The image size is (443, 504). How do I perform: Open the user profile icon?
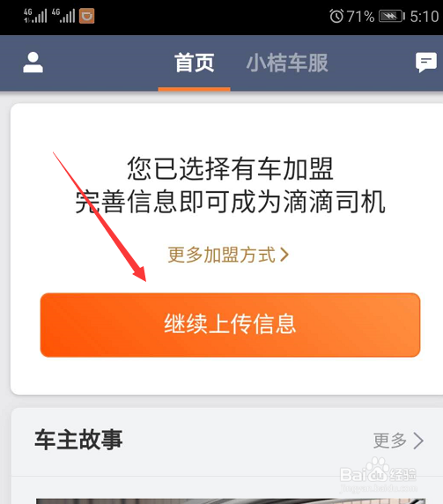point(33,63)
